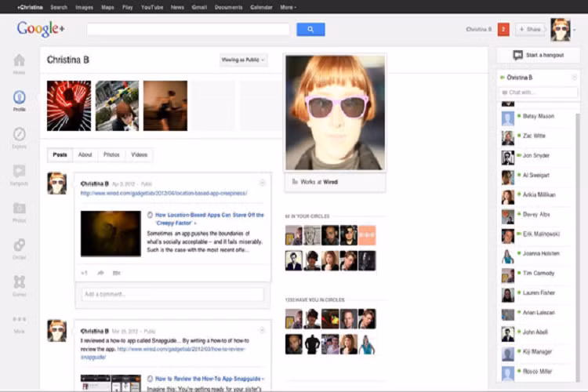Click the 'Add a comment...' field
The image size is (588, 392).
172,294
